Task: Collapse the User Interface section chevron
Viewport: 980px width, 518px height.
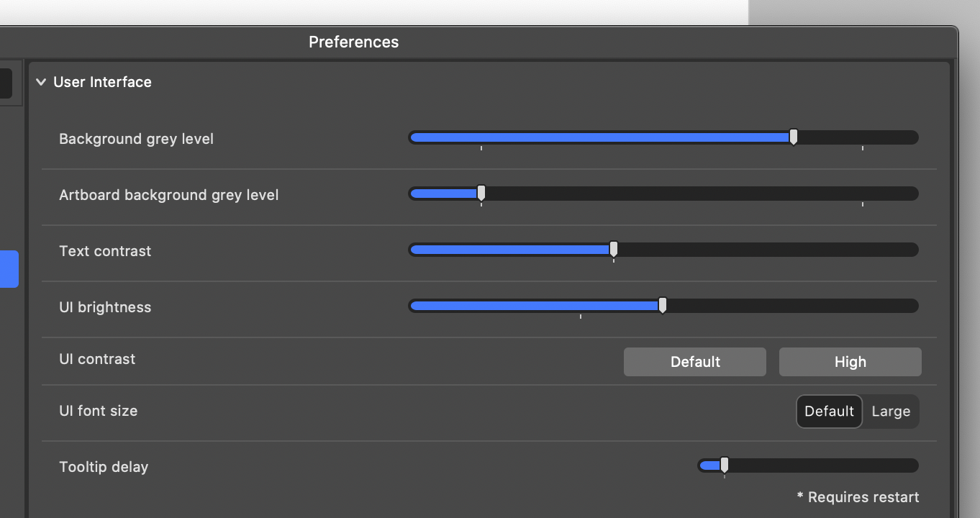Action: pos(41,82)
